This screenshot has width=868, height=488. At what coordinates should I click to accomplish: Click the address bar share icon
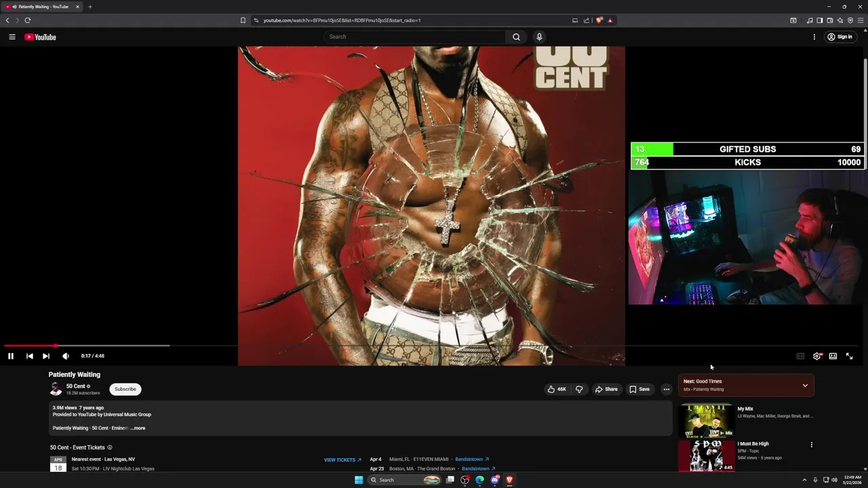tap(587, 20)
